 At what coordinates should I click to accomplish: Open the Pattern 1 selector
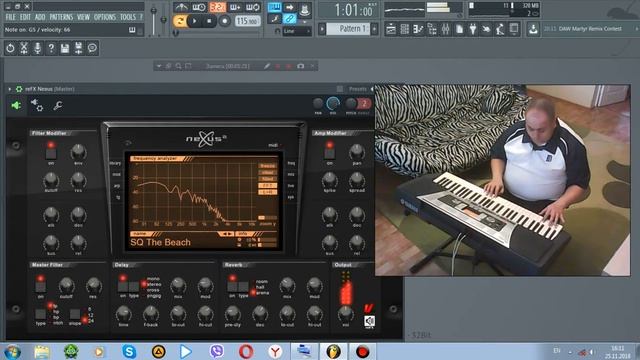click(x=348, y=29)
